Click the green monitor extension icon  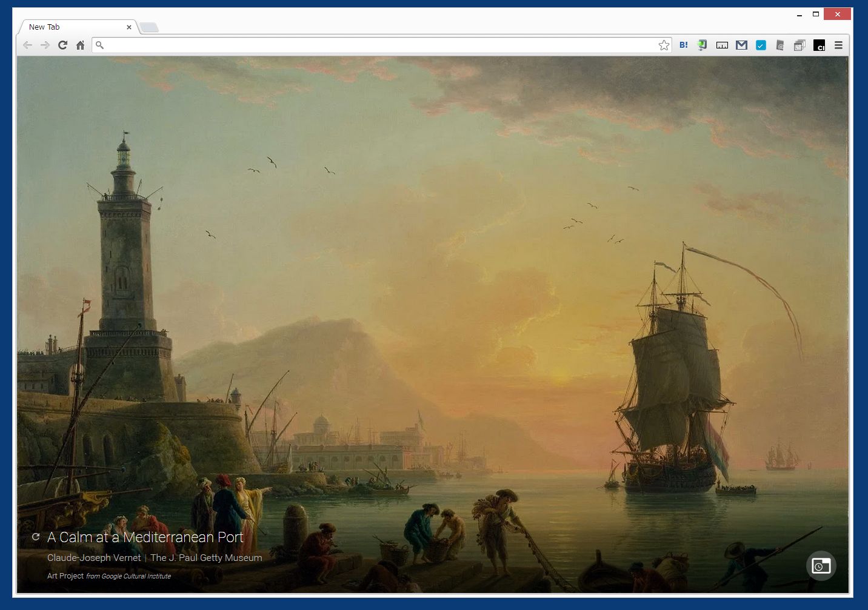(703, 45)
